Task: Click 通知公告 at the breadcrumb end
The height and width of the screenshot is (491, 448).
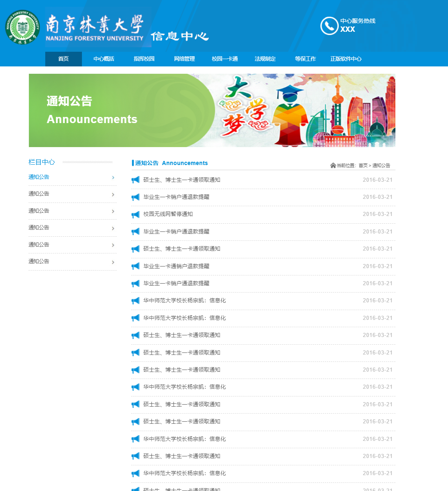Action: pyautogui.click(x=381, y=165)
